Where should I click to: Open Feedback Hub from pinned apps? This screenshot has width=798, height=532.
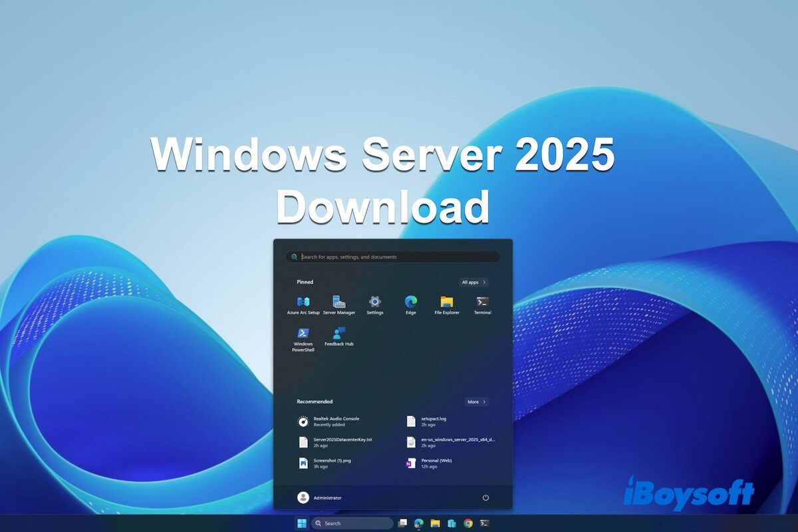coord(339,337)
